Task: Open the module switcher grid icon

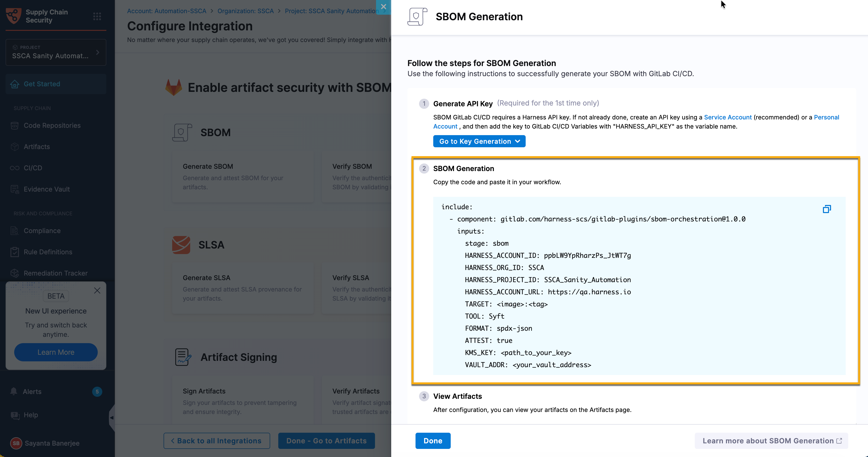Action: 97,16
